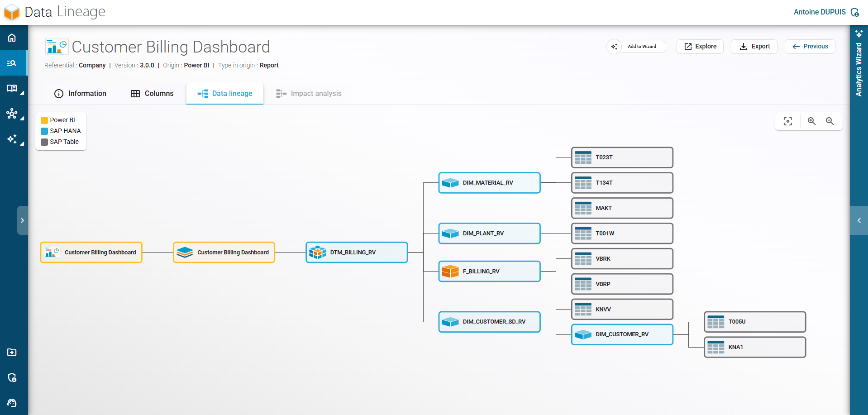Image resolution: width=868 pixels, height=415 pixels.
Task: Click the import folder sidebar icon
Action: coord(12,352)
